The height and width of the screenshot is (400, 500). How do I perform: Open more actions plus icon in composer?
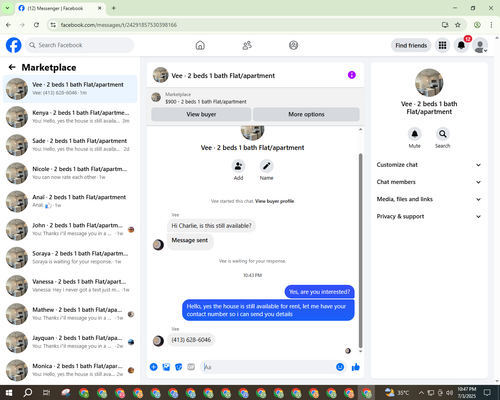(154, 367)
